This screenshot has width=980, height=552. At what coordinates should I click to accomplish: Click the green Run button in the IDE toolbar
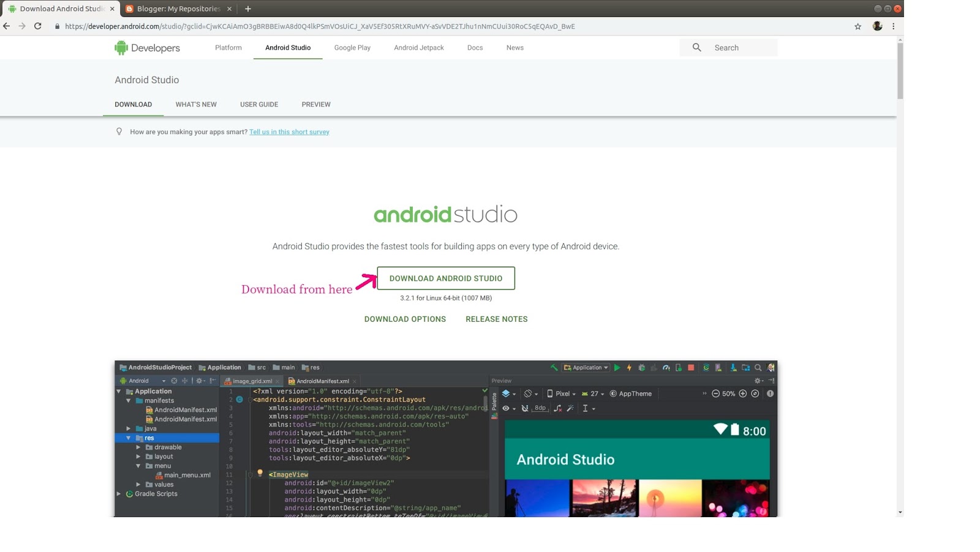tap(617, 368)
